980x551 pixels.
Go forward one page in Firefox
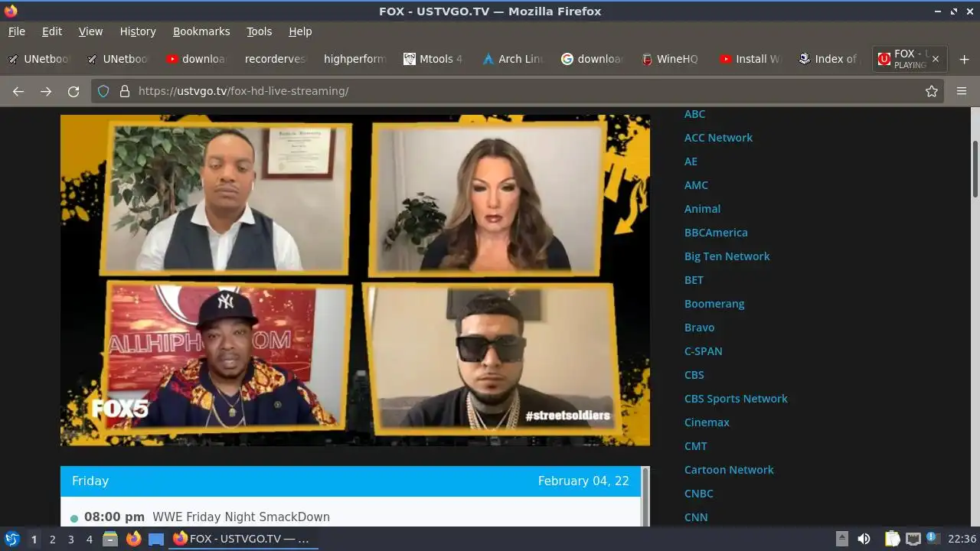click(x=46, y=91)
